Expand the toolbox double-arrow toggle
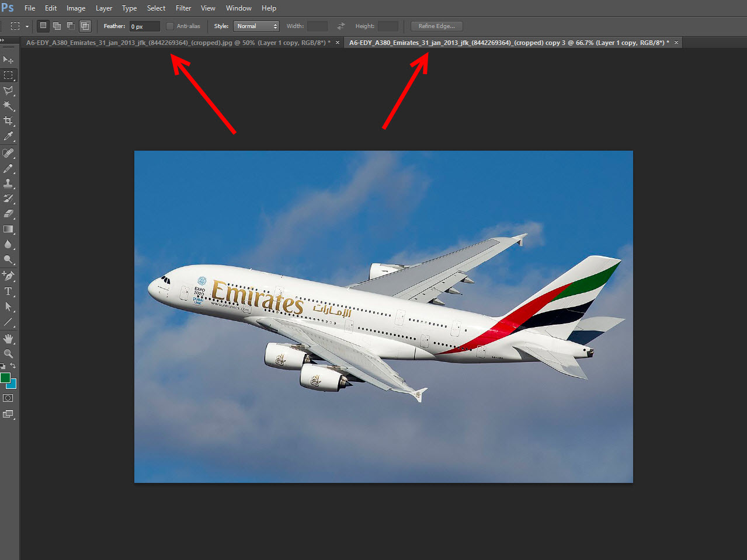 2,40
